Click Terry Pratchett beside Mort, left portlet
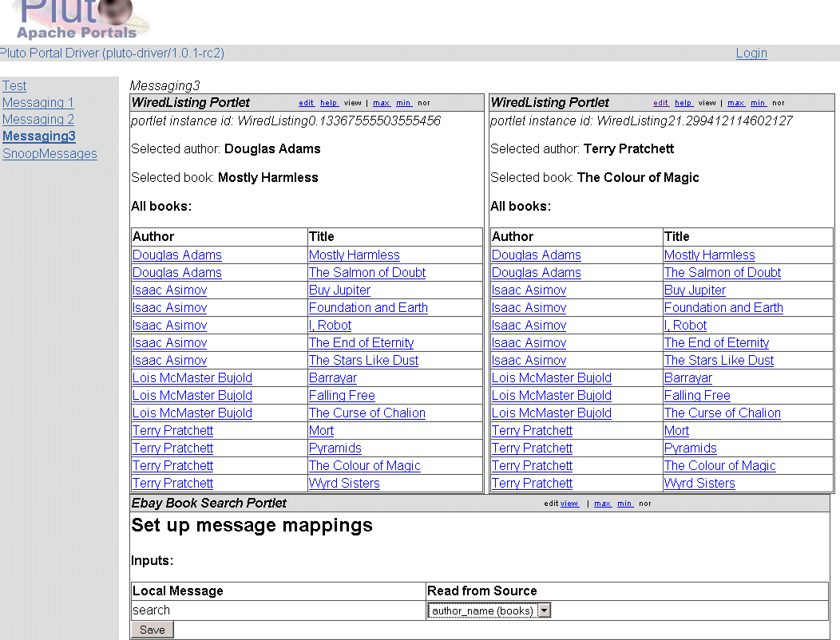The width and height of the screenshot is (840, 640). (172, 431)
